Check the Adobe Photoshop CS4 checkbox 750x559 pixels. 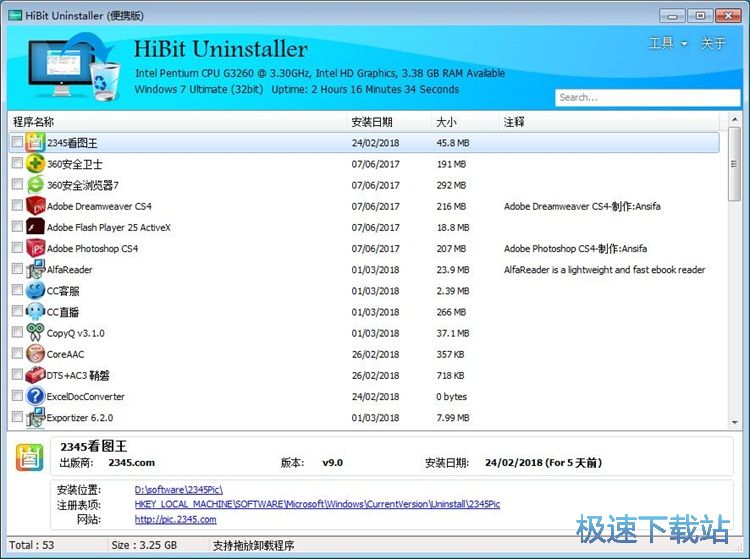click(x=17, y=247)
